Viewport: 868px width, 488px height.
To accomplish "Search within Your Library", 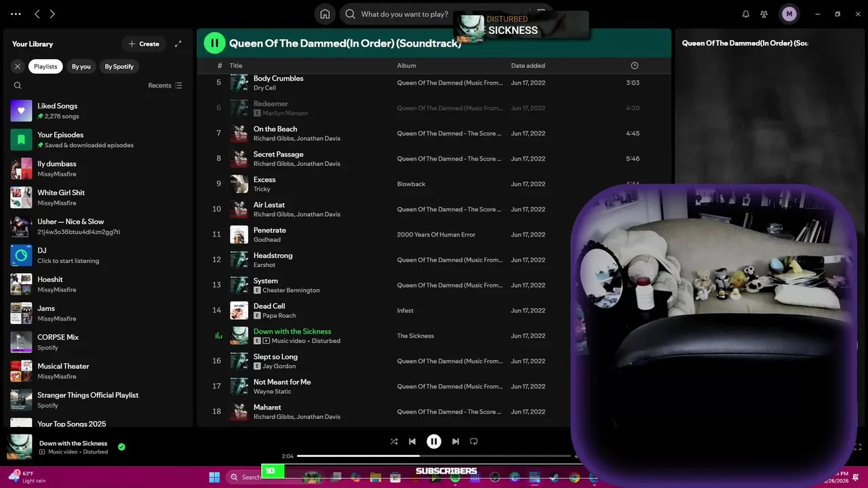I will [18, 85].
